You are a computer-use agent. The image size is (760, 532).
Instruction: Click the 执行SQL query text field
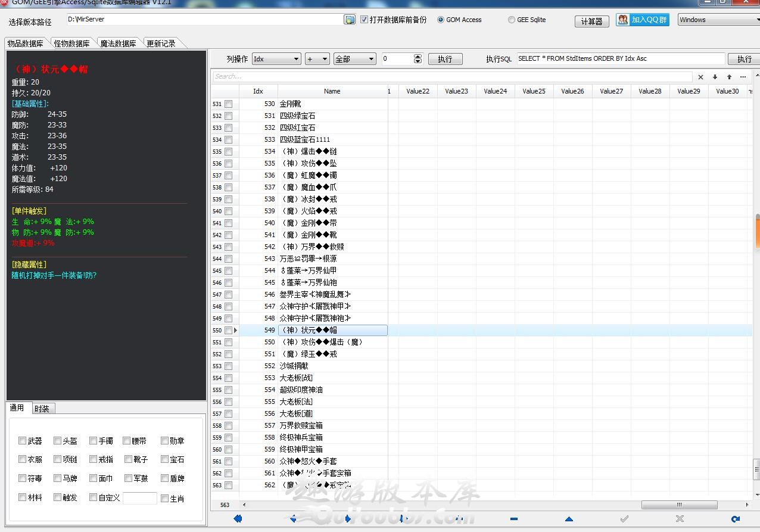point(621,59)
